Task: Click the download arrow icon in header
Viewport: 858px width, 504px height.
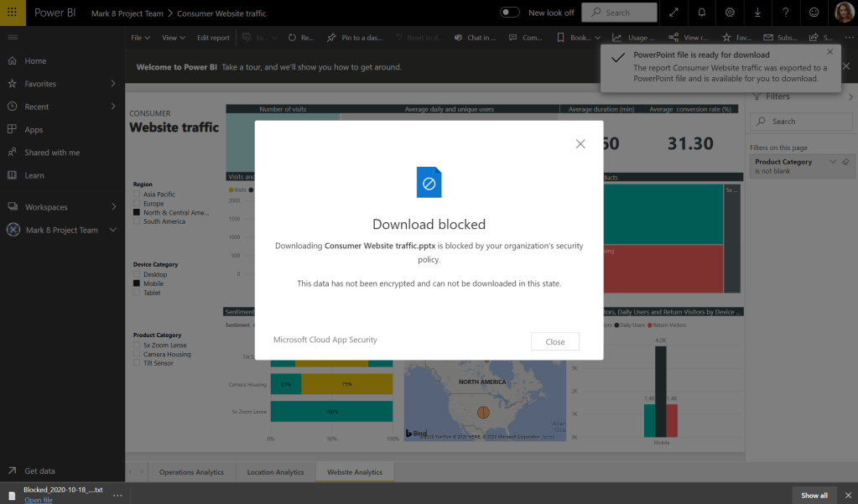Action: [757, 13]
